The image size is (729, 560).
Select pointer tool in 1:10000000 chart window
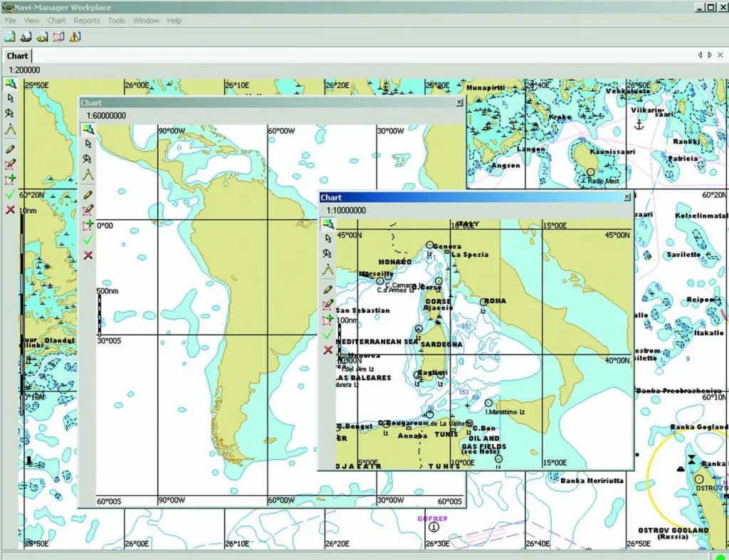coord(327,238)
